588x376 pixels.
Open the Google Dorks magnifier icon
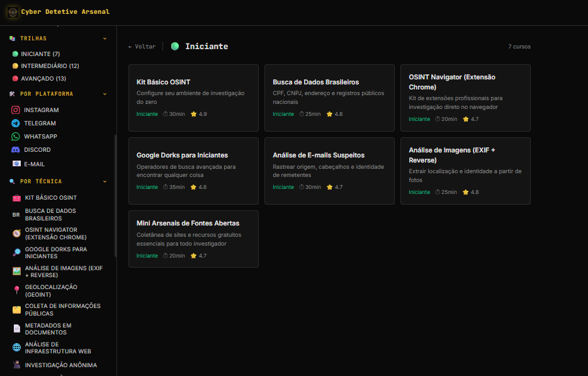click(x=16, y=253)
